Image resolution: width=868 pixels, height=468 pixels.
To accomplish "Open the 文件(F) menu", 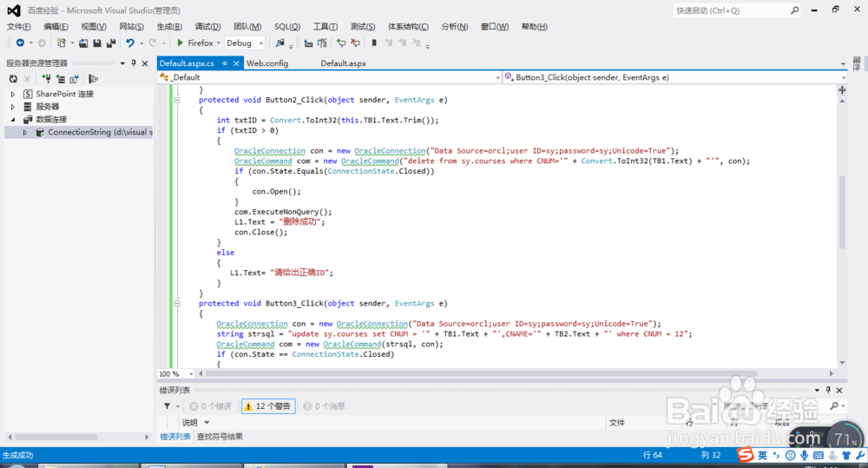I will pos(19,27).
